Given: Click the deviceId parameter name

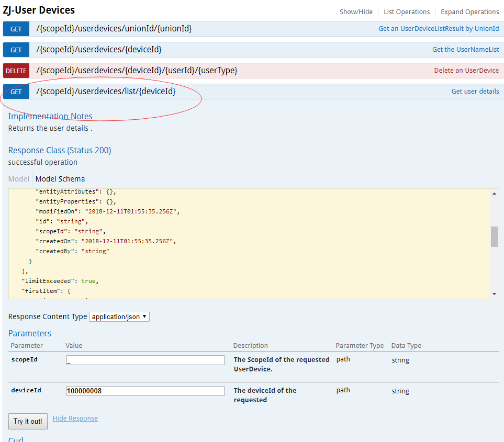Looking at the screenshot, I should [26, 390].
